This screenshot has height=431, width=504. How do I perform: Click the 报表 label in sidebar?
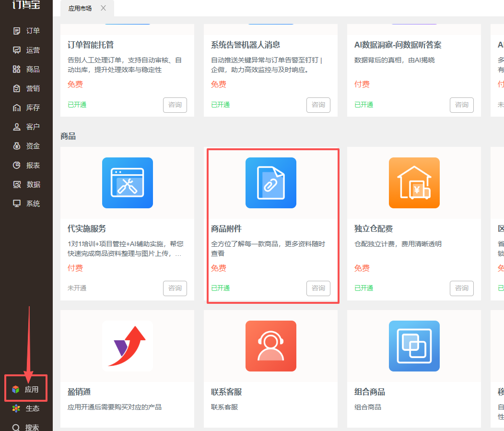(x=33, y=165)
